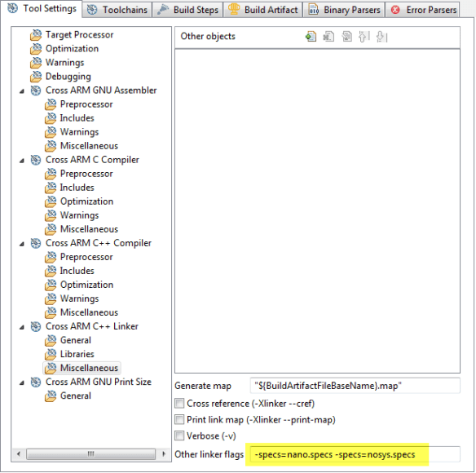476x473 pixels.
Task: Click the Move Up icon in Other objects
Action: 364,37
